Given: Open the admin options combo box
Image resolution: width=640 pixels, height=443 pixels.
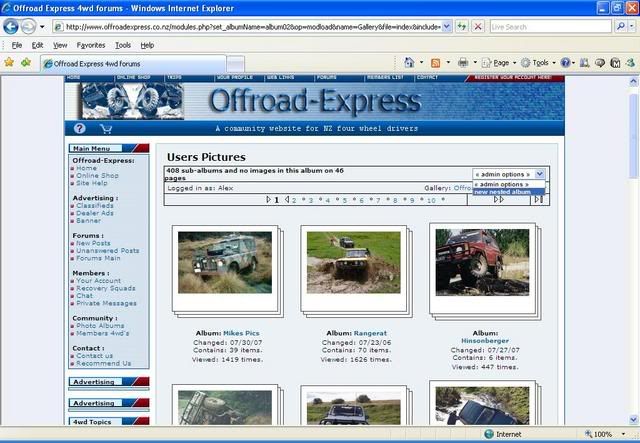Looking at the screenshot, I should click(x=509, y=174).
